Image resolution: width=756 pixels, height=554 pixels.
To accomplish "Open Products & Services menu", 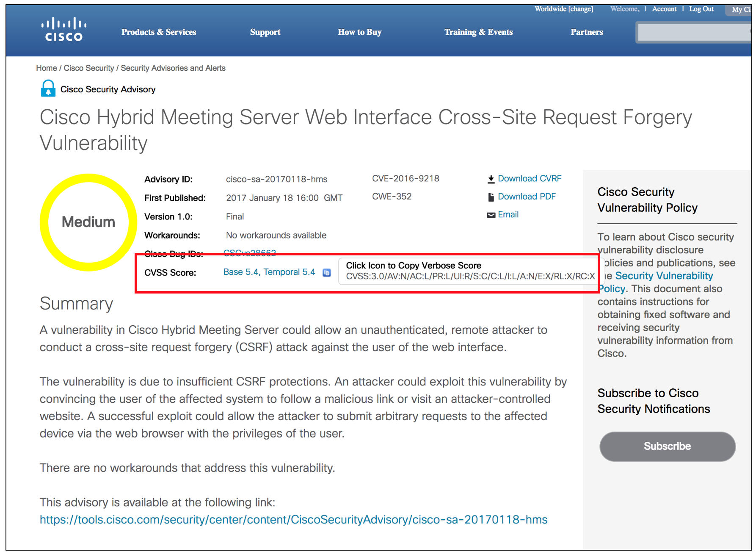I will (159, 32).
